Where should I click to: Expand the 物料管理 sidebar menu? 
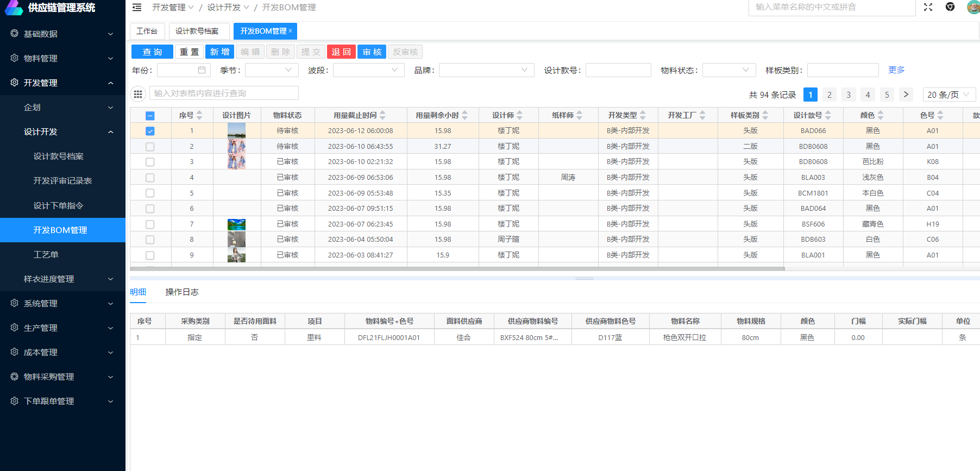point(62,58)
